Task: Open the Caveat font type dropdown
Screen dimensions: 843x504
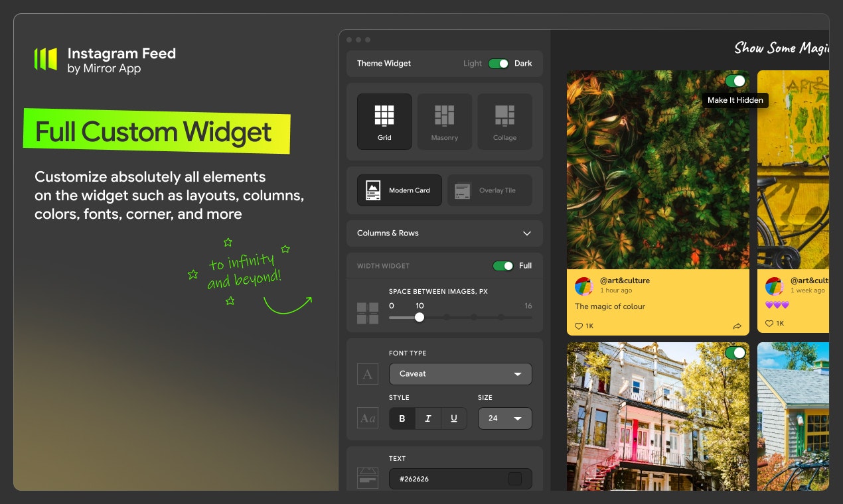Action: pos(461,374)
